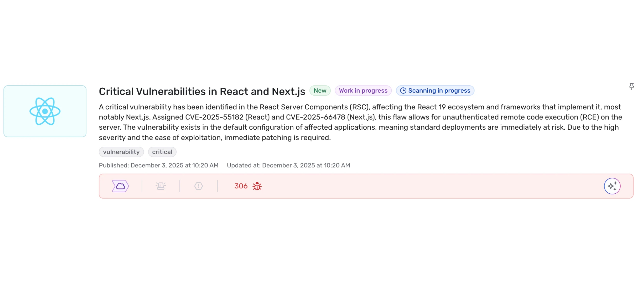
Task: Click the hexagonal warning icon
Action: pyautogui.click(x=198, y=186)
